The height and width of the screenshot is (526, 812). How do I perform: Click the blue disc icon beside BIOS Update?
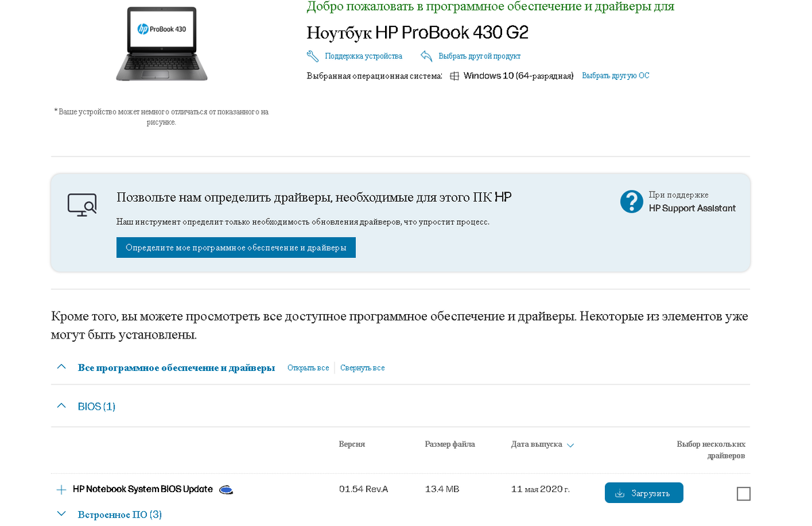227,490
